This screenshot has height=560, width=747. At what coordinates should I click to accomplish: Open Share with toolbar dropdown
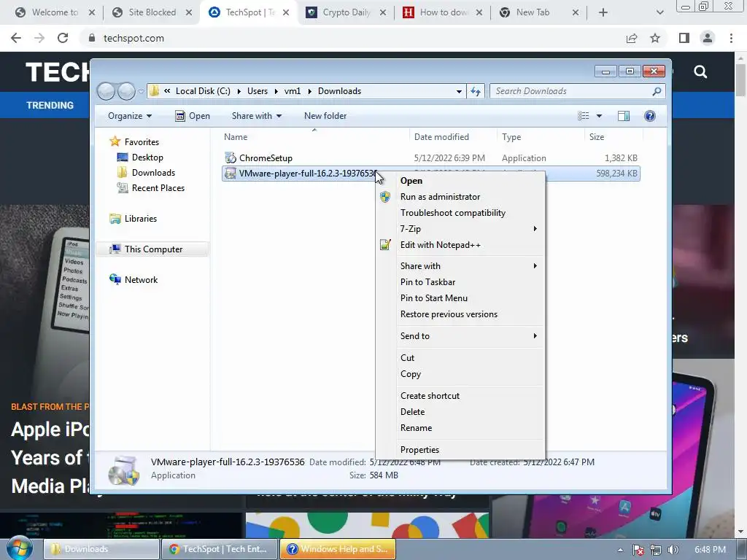[x=256, y=116]
